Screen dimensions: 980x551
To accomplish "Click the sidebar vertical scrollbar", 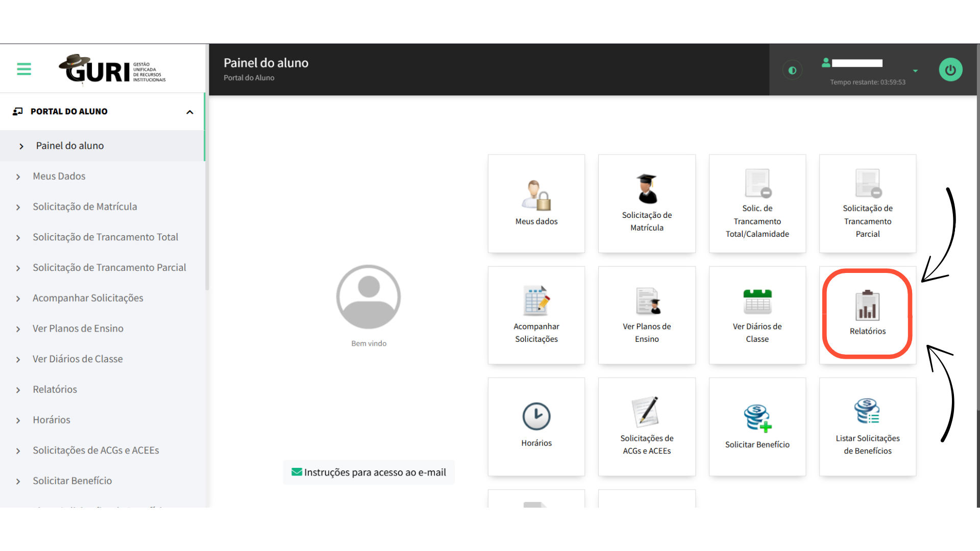I will click(x=207, y=204).
